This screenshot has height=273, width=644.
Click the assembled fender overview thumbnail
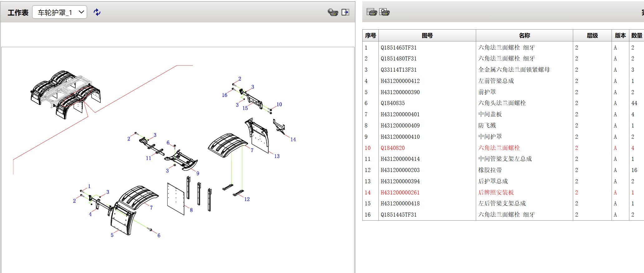[x=66, y=94]
